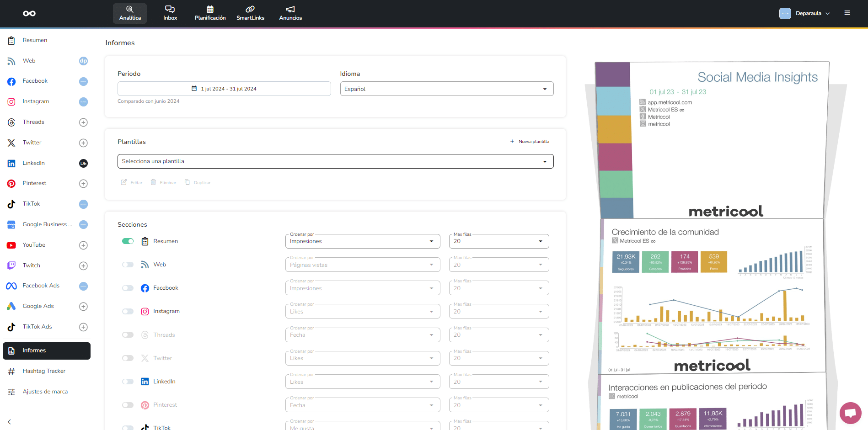The height and width of the screenshot is (430, 868).
Task: Click the account badge next to TikTok sidebar
Action: click(x=83, y=204)
